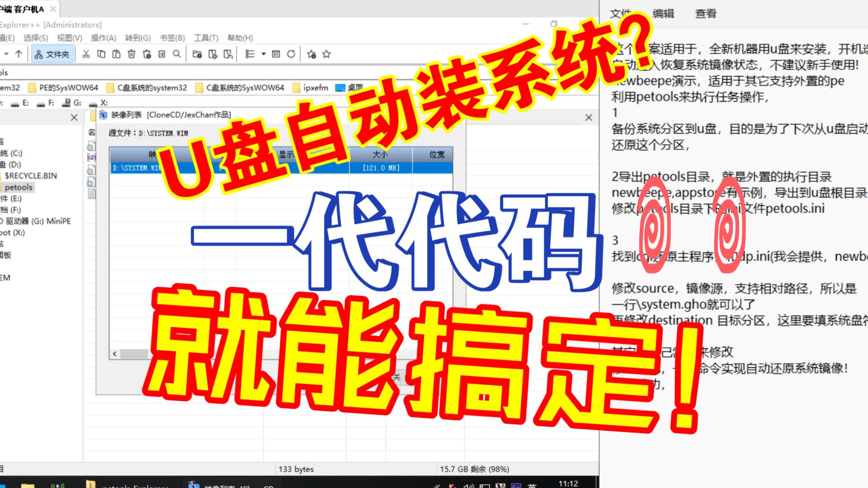Open the 选择(S) menu
The width and height of the screenshot is (868, 488).
tap(36, 38)
